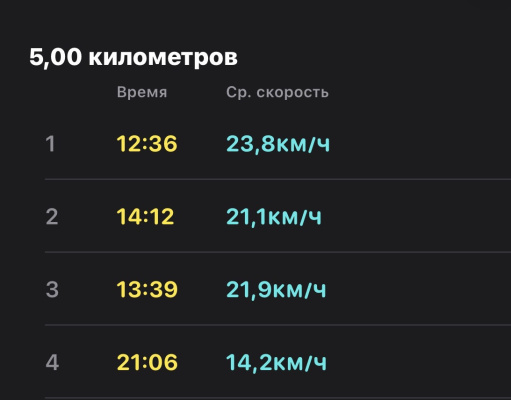Click the 21,1км/ч speed value
511x400 pixels.
pyautogui.click(x=274, y=217)
